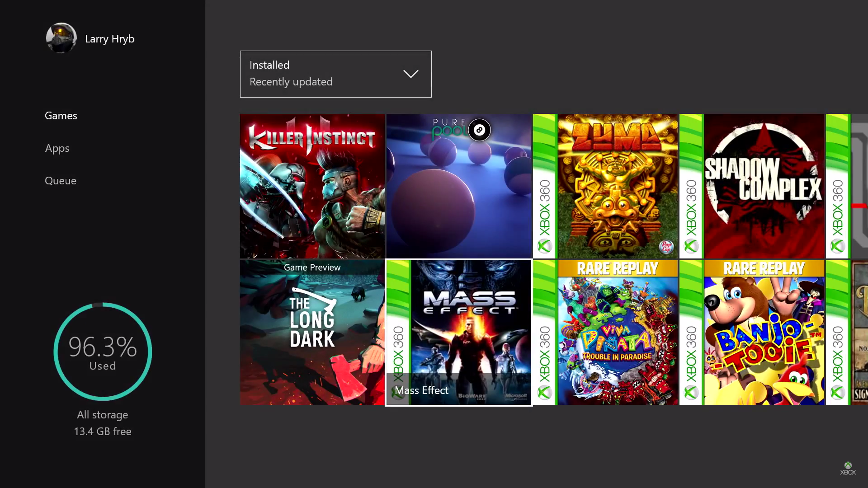Click the 13.4 GB free text
The height and width of the screenshot is (488, 868).
tap(103, 432)
